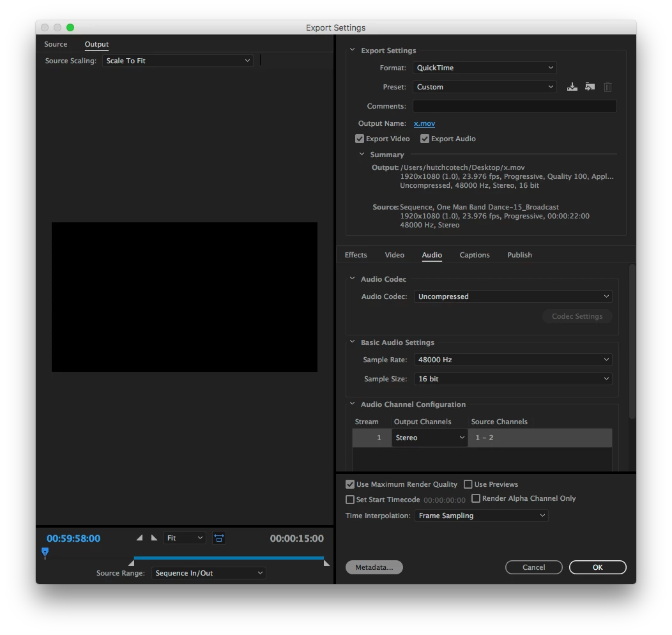Collapse the Audio Codec section
The image size is (672, 635).
[352, 279]
